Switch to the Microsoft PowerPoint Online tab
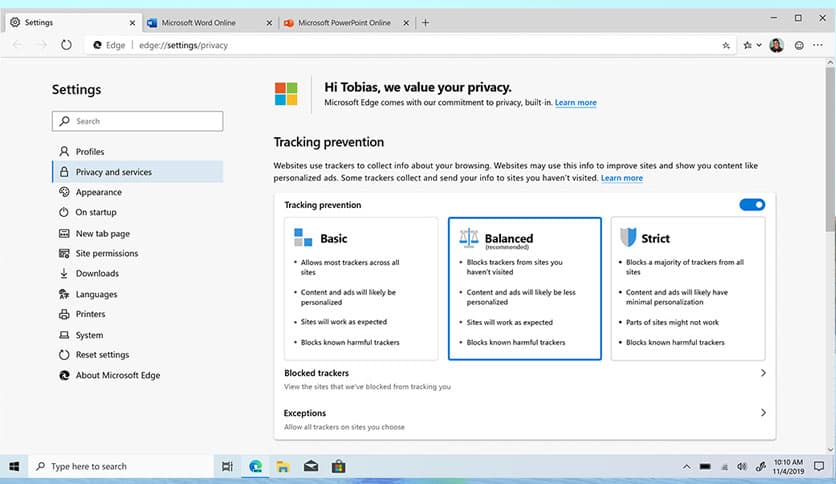The width and height of the screenshot is (836, 484). pos(340,22)
